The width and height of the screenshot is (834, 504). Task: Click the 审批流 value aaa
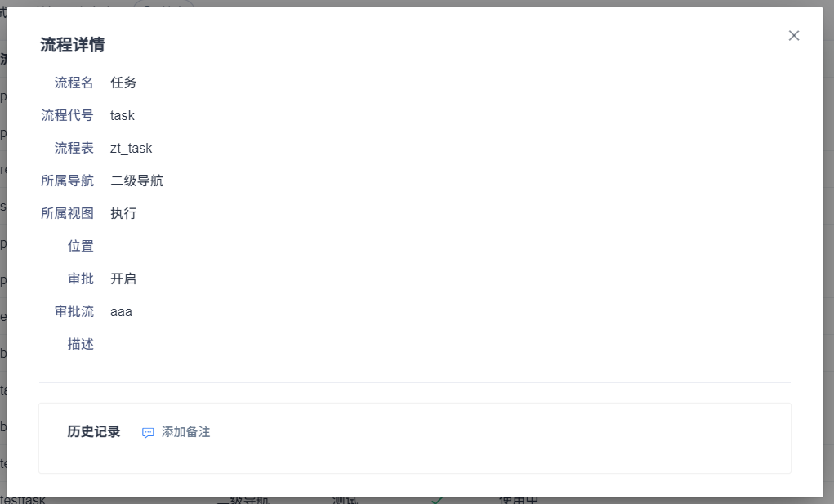(x=121, y=312)
